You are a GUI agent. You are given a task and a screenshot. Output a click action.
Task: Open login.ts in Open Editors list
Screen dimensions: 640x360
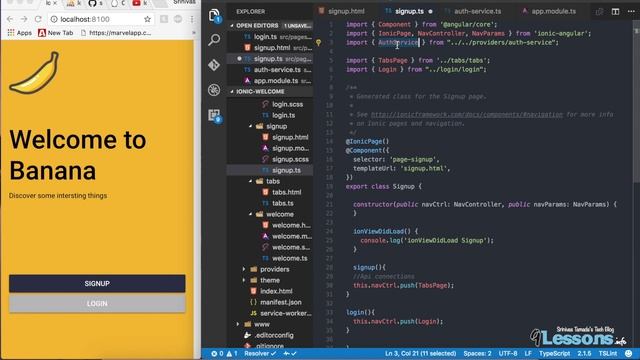click(x=270, y=37)
